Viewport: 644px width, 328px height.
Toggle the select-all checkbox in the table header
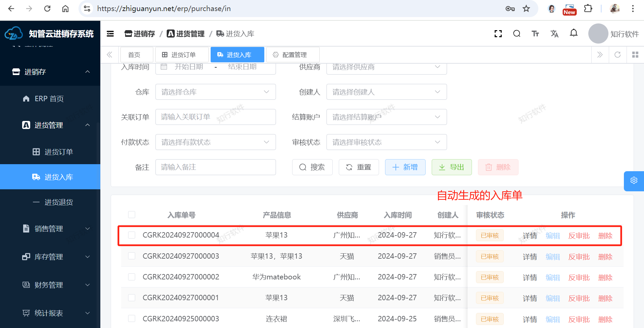coord(131,215)
